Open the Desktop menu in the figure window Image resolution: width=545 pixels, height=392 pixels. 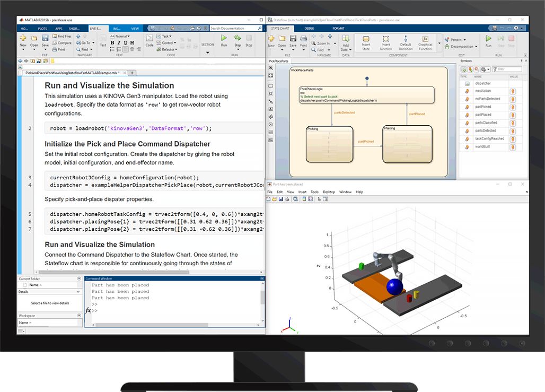[x=329, y=192]
